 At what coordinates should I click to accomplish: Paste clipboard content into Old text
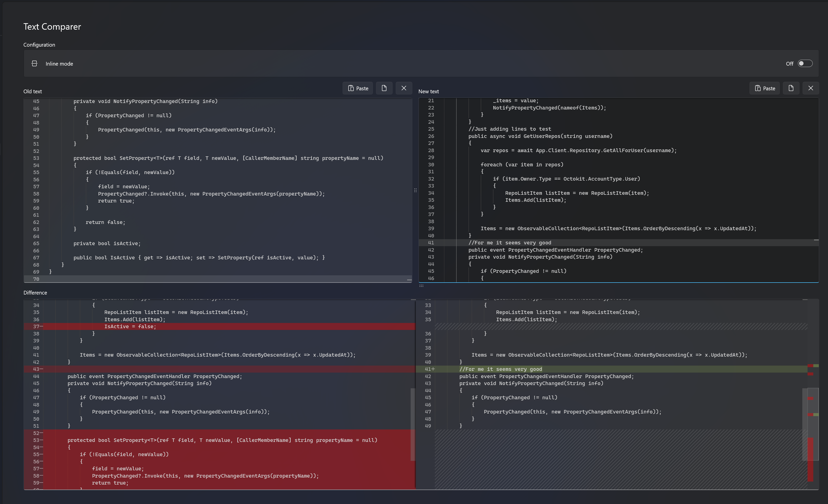[x=357, y=88]
